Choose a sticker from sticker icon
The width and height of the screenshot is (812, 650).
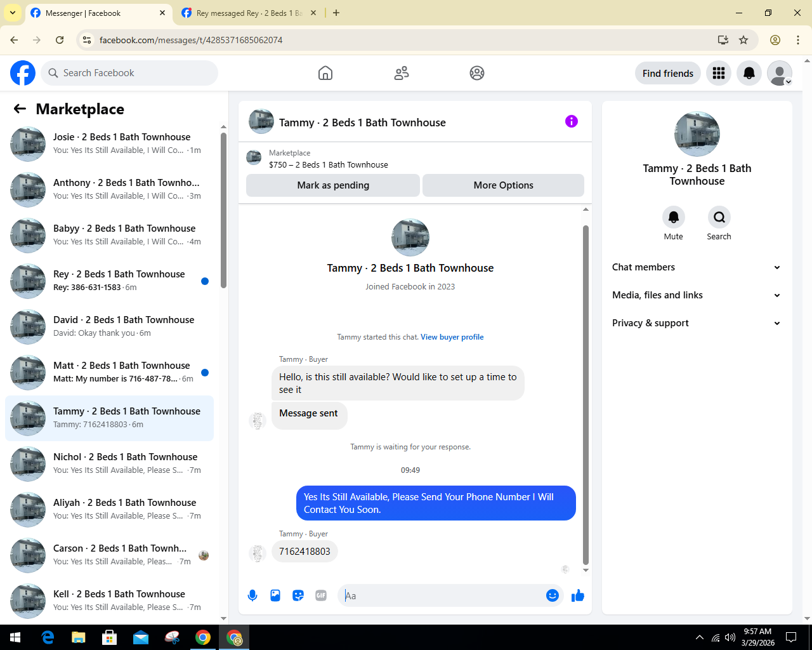pos(298,595)
